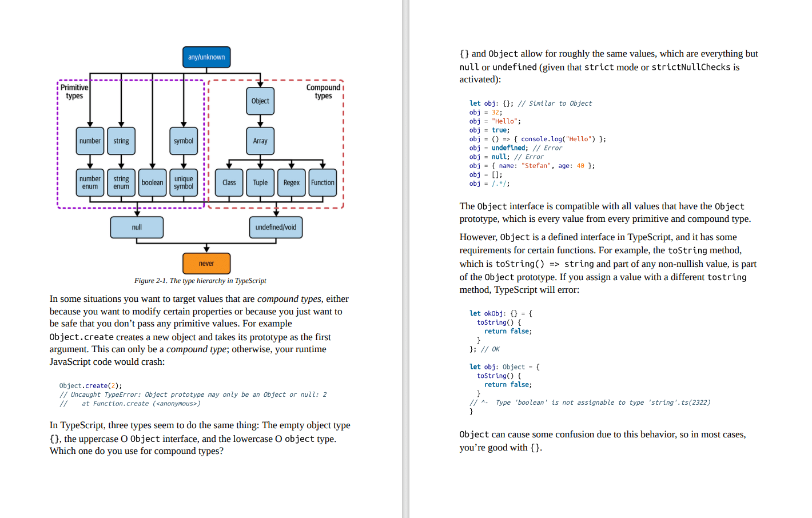The width and height of the screenshot is (812, 518).
Task: Select the Function node under Array
Action: (323, 182)
